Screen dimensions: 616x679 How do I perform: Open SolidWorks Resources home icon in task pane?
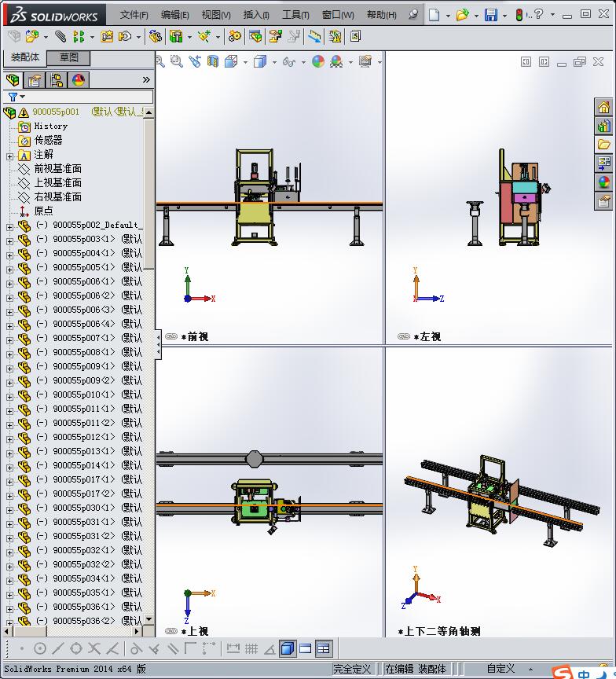603,107
